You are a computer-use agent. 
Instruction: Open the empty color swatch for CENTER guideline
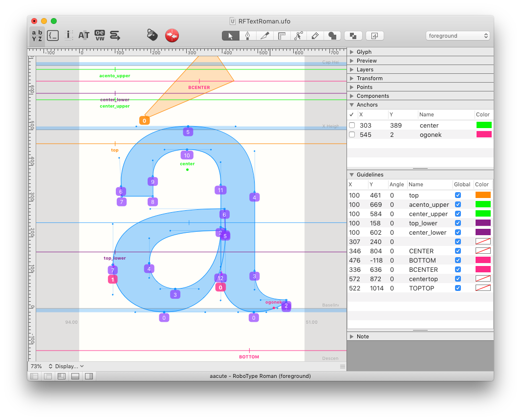[x=483, y=251]
